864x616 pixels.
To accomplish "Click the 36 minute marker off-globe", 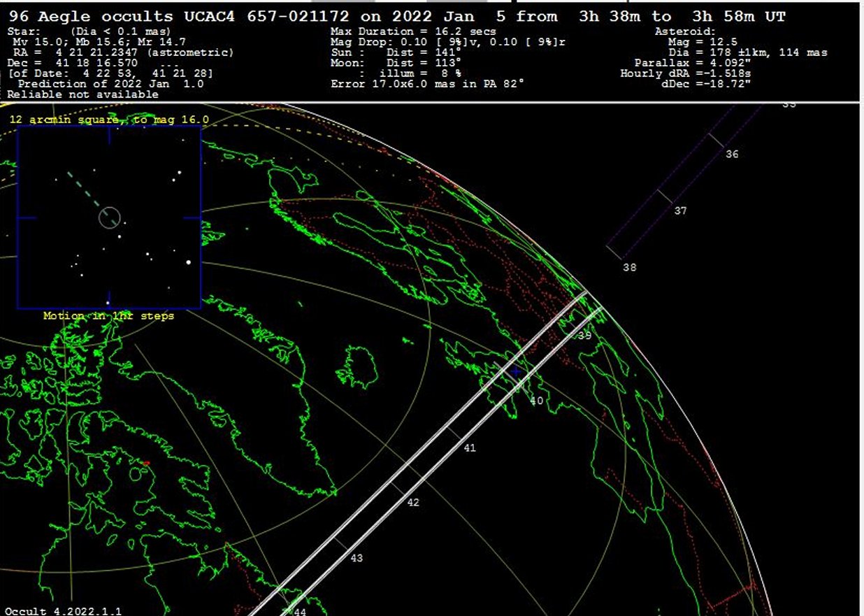I will 731,154.
